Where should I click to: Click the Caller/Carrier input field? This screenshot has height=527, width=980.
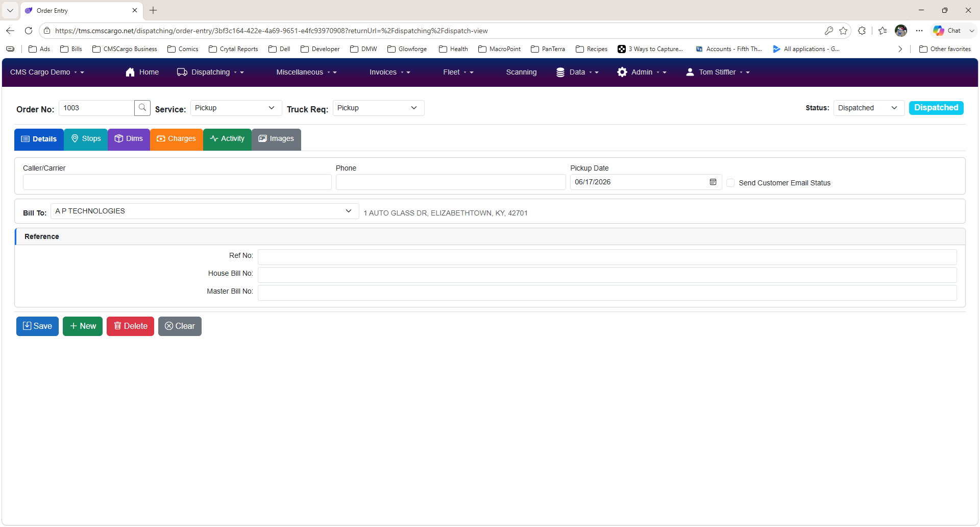click(177, 182)
